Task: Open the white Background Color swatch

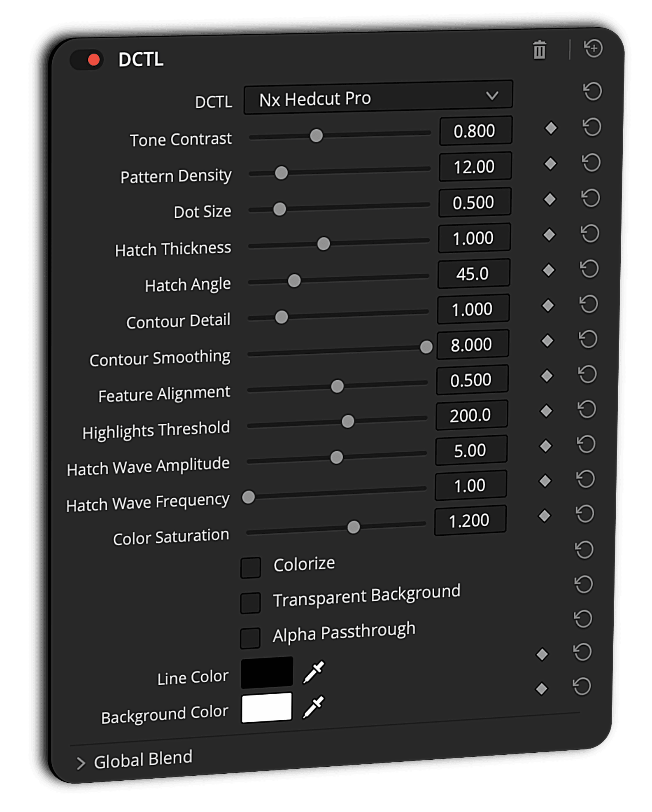Action: [x=267, y=707]
